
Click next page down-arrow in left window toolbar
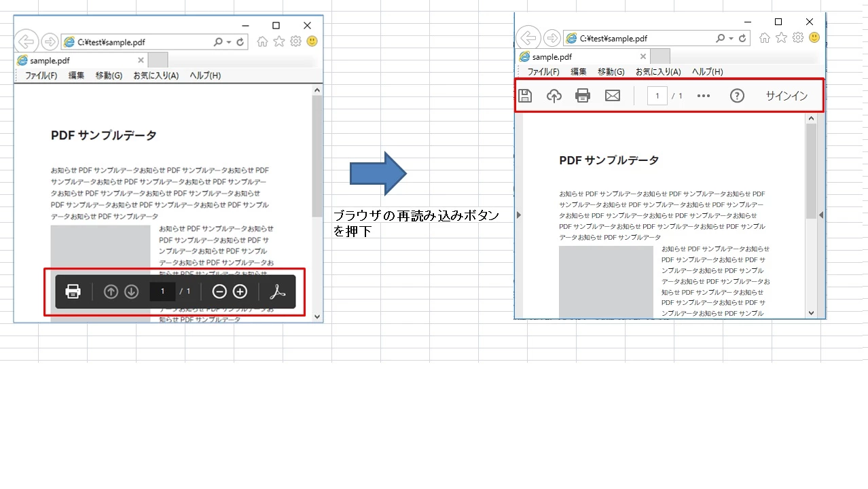click(132, 291)
